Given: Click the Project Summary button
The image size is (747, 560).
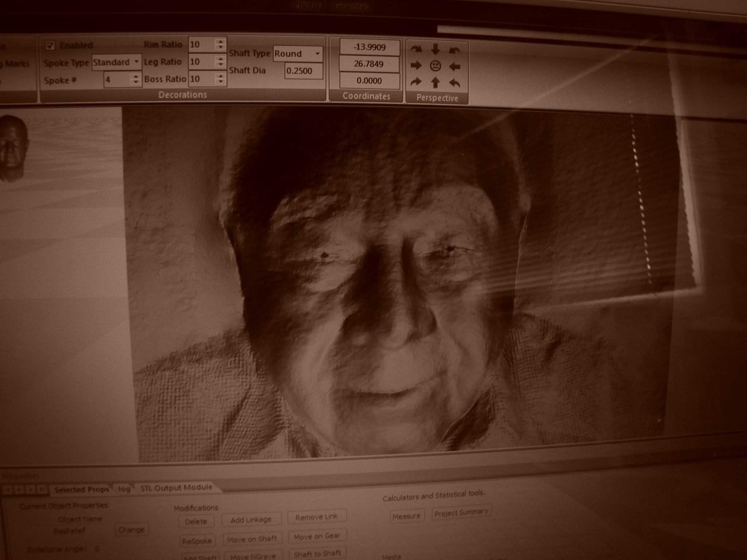Looking at the screenshot, I should click(x=461, y=513).
